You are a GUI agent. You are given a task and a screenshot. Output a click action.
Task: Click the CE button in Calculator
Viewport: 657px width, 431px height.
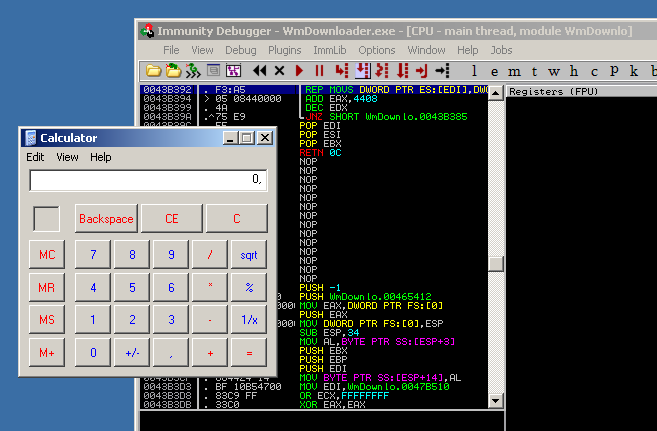click(x=172, y=218)
